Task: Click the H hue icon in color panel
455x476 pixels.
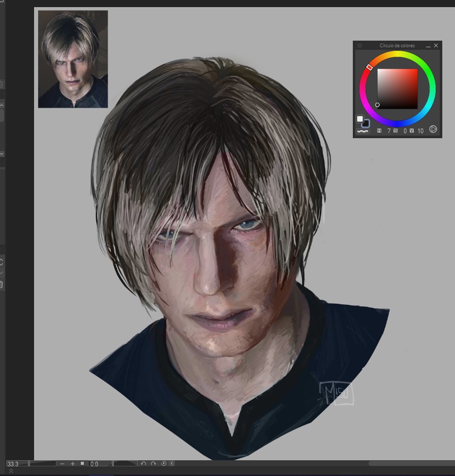Action: pyautogui.click(x=379, y=131)
